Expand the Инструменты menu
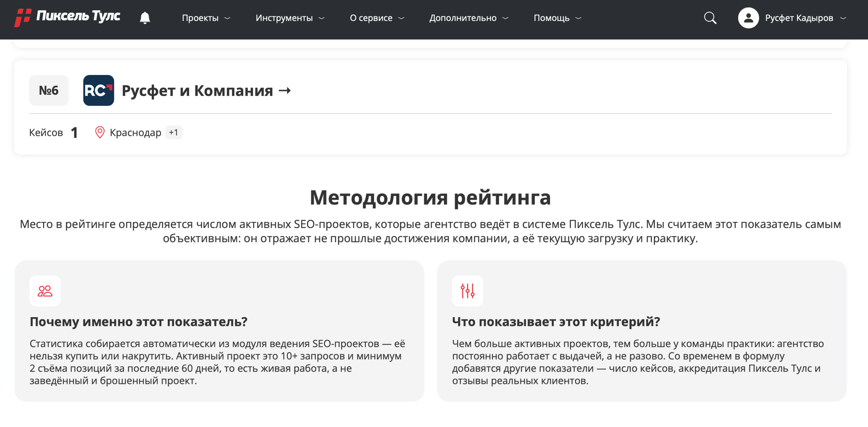Screen dimensions: 868x427 coord(290,18)
